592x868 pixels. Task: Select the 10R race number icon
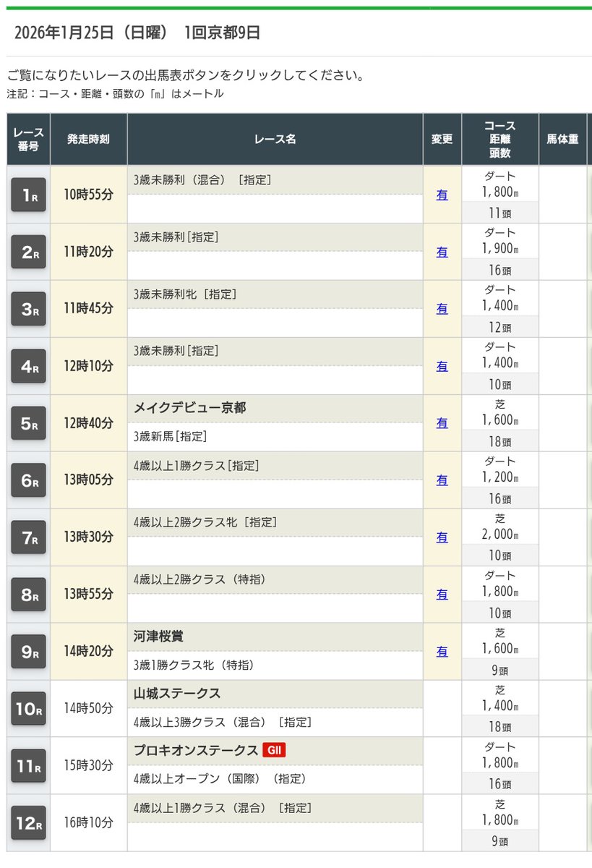point(28,709)
